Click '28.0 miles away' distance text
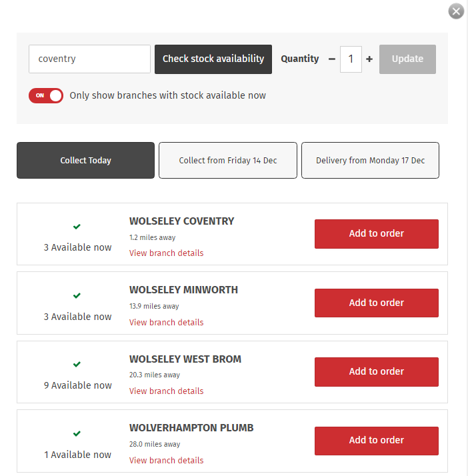 point(155,444)
